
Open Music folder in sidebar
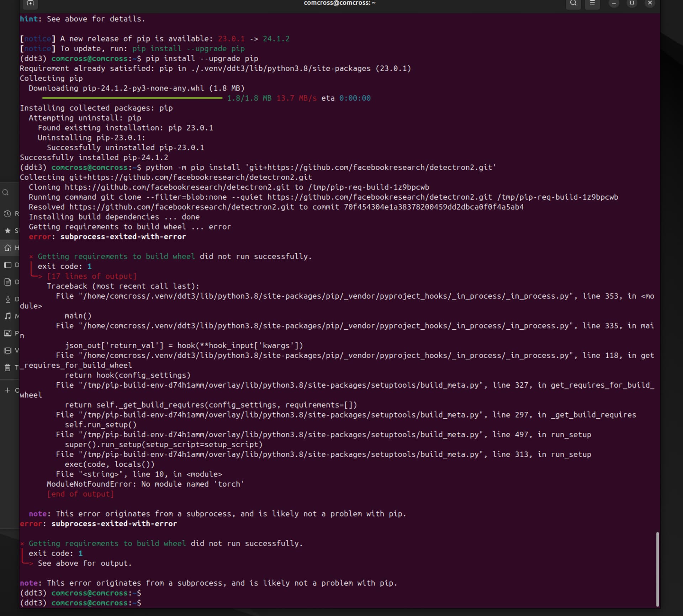click(x=8, y=316)
